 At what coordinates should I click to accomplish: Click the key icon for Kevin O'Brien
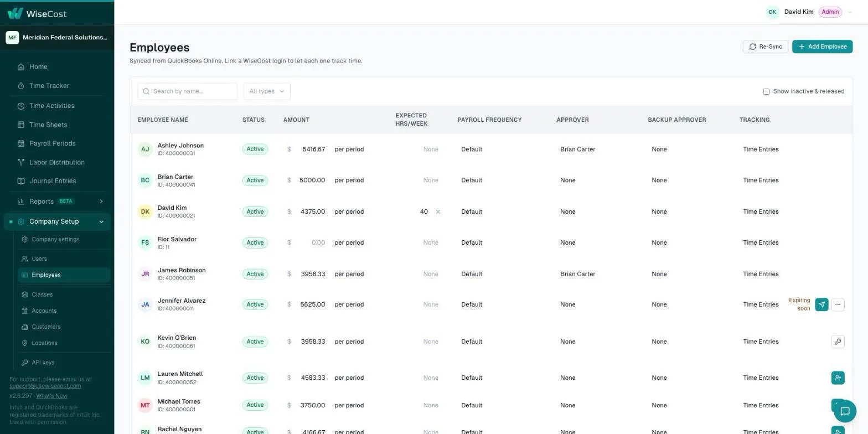point(838,342)
